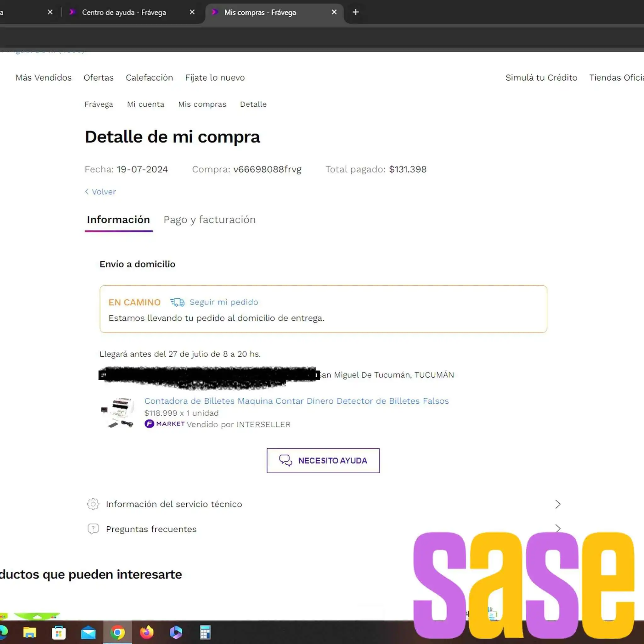Screen dimensions: 644x644
Task: Select the Información tab
Action: coord(118,220)
